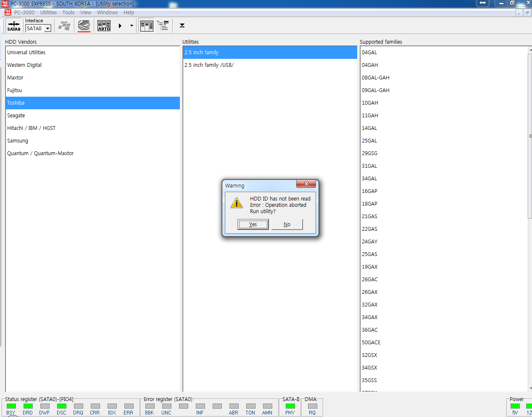This screenshot has width=532, height=417.
Task: Click the AUTO detect toolbar icon
Action: 104,26
